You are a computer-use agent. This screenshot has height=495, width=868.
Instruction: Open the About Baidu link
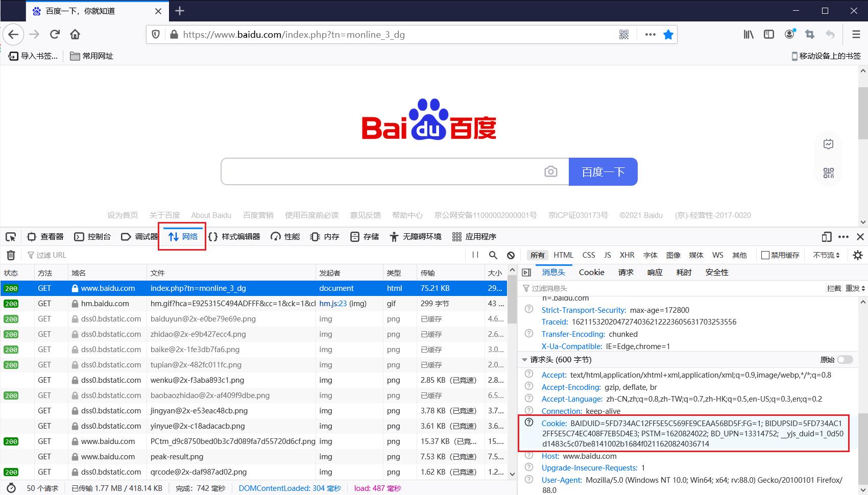211,215
